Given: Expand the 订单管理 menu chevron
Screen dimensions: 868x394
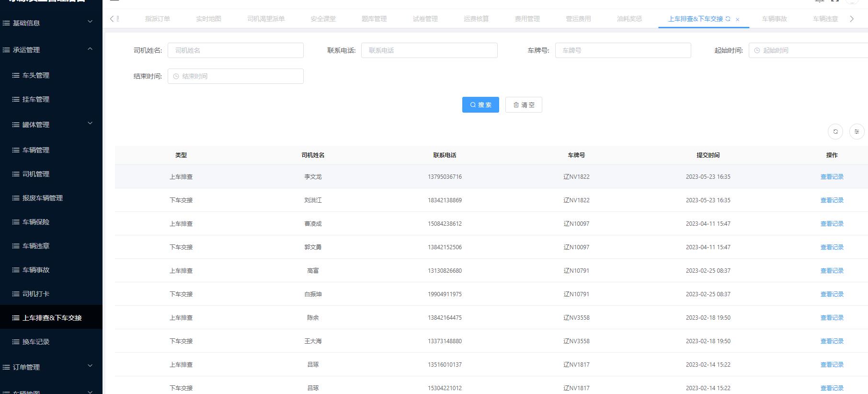Looking at the screenshot, I should (90, 366).
